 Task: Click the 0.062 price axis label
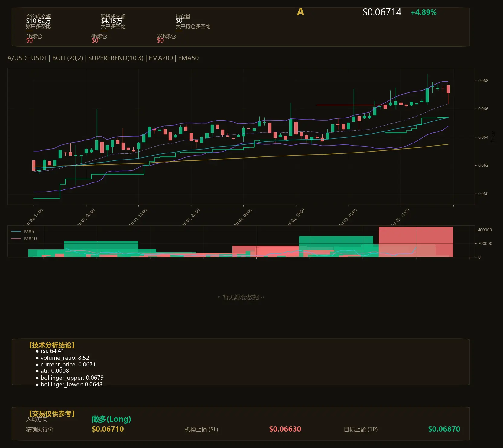pos(483,165)
